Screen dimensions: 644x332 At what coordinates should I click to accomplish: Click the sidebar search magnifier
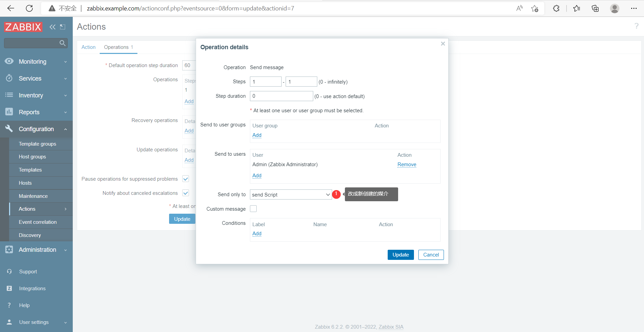point(62,43)
